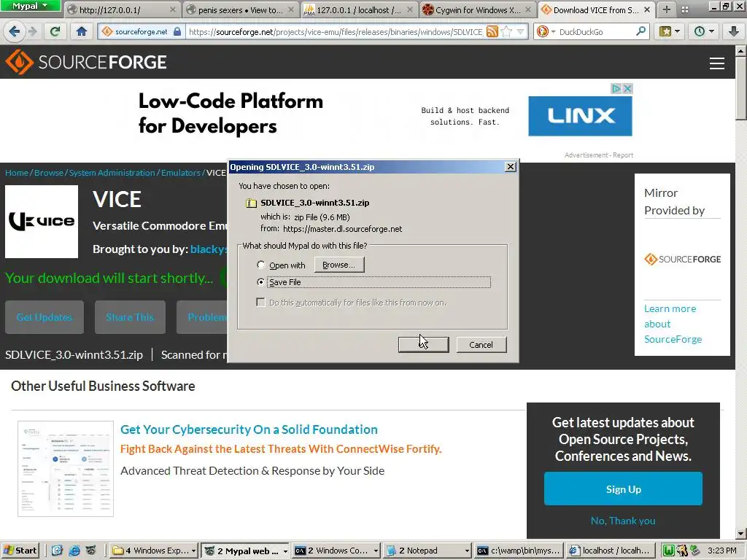
Task: Click the magnifier search icon
Action: tap(640, 31)
